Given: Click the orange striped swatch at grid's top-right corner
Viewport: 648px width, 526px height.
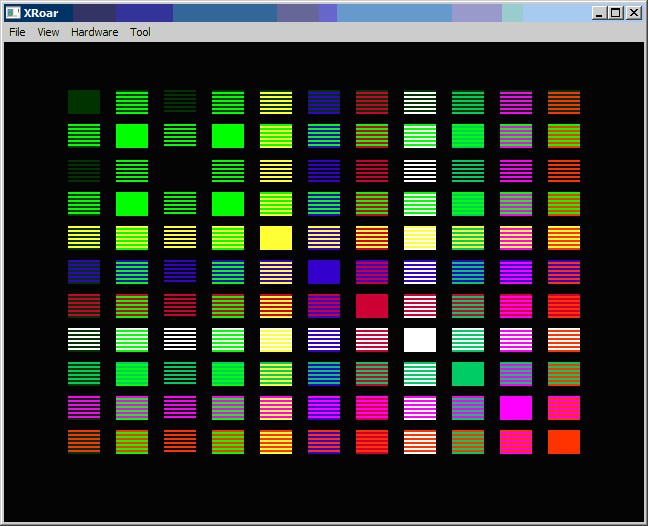Looking at the screenshot, I should tap(564, 102).
